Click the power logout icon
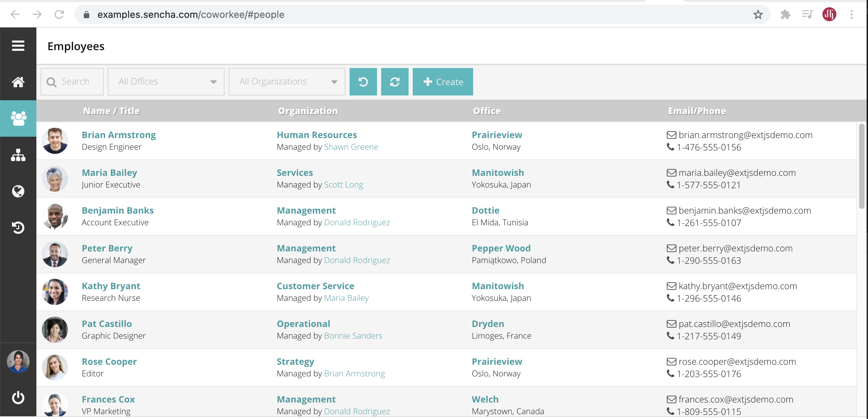 (18, 398)
